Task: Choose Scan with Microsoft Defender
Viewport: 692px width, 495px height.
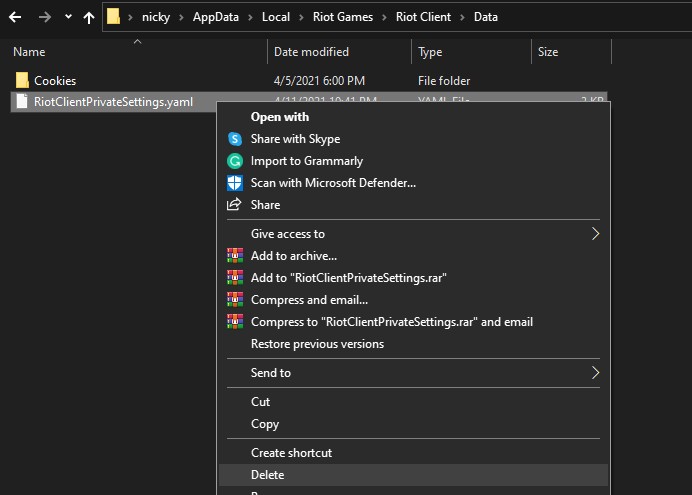Action: click(333, 183)
